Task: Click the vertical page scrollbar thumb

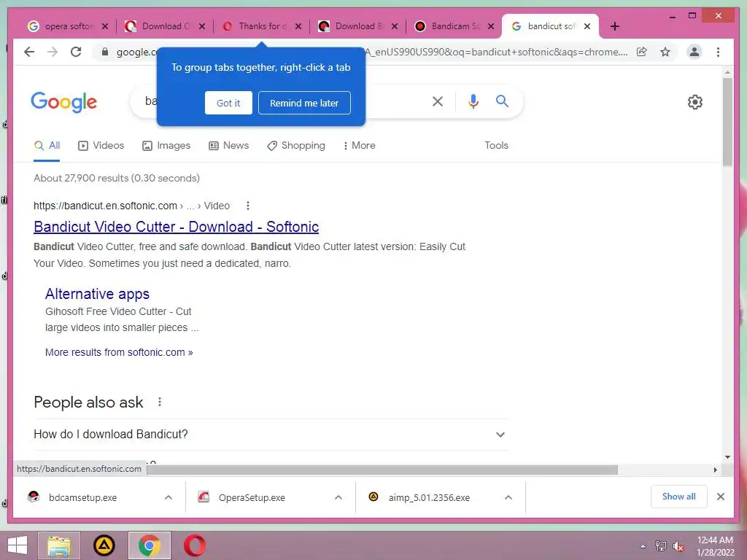Action: coord(727,122)
